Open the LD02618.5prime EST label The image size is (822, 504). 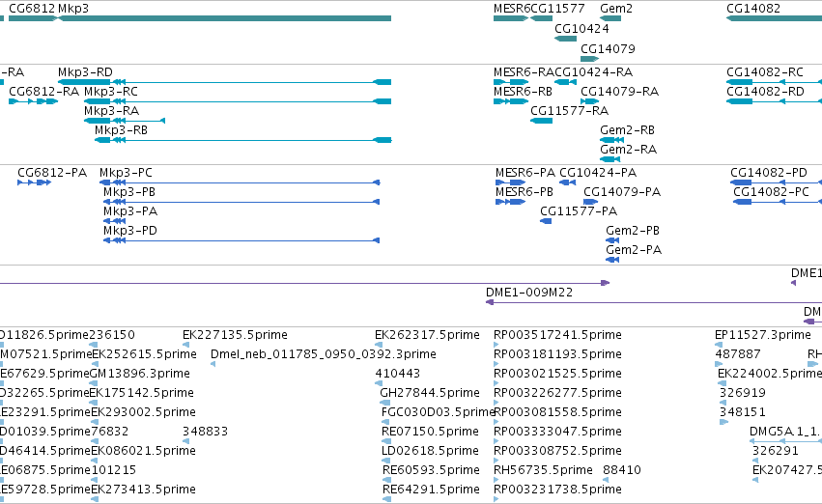coord(431,452)
